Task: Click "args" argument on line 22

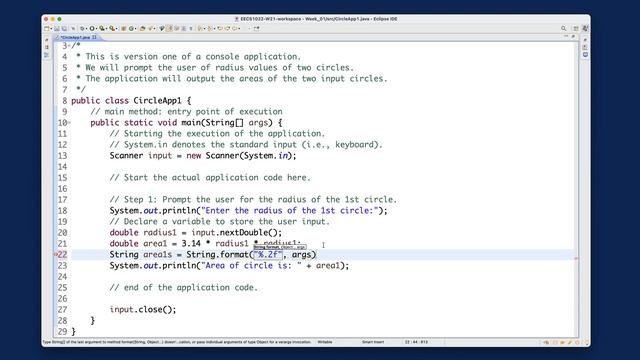Action: (x=301, y=255)
